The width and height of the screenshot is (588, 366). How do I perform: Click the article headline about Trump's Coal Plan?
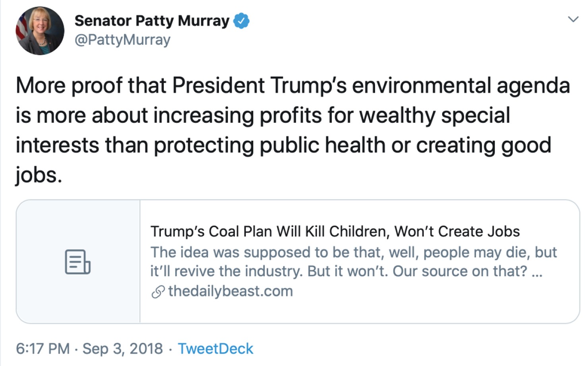click(337, 231)
